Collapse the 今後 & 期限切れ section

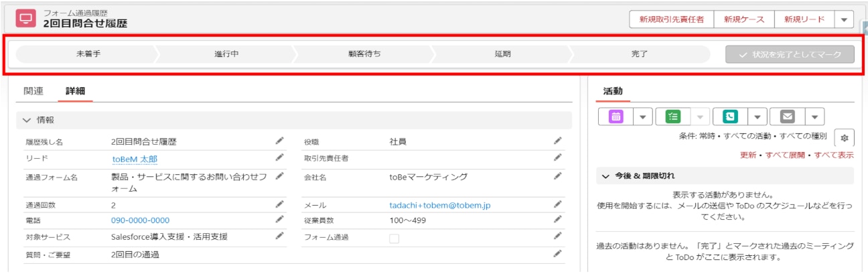coord(606,176)
